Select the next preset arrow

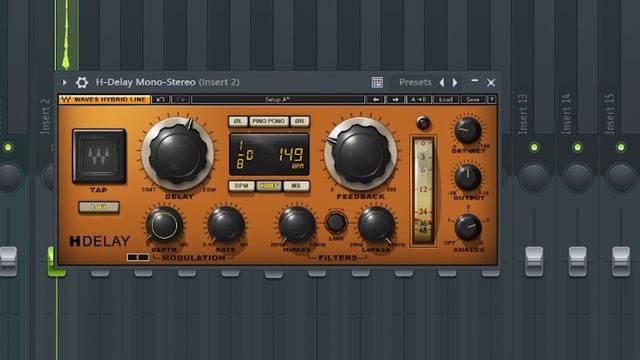click(x=455, y=82)
